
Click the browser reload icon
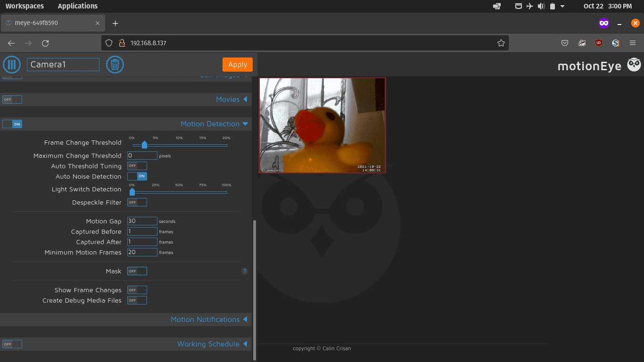tap(45, 43)
